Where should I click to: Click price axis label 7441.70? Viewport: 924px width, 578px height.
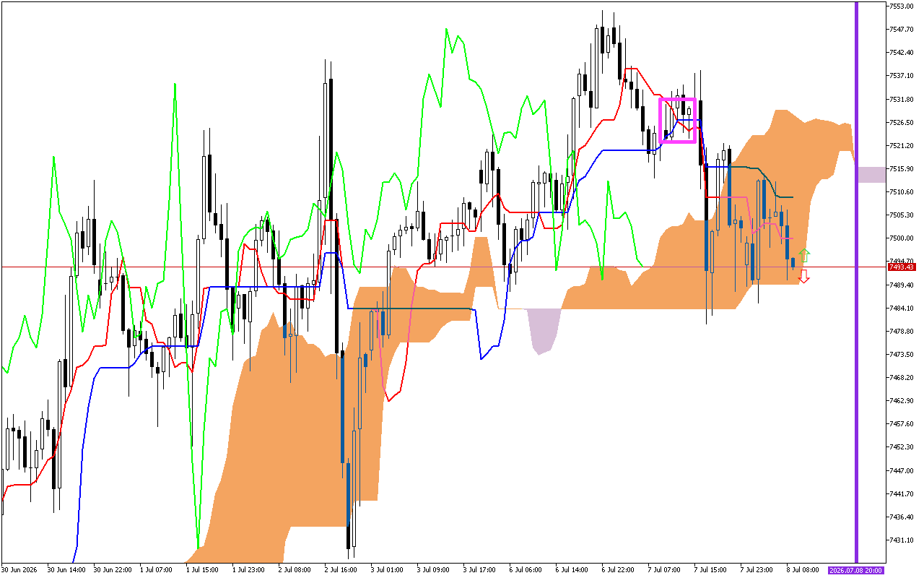pos(900,493)
